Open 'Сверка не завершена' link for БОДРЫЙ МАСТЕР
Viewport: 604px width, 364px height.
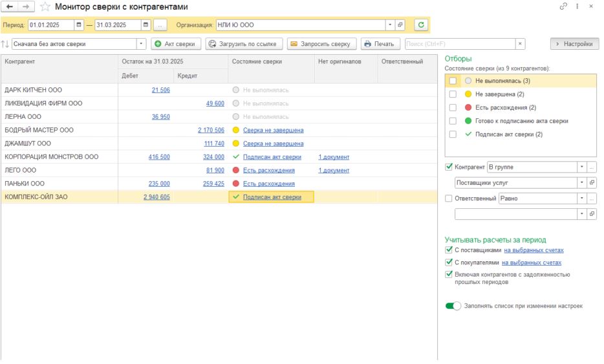click(x=273, y=130)
